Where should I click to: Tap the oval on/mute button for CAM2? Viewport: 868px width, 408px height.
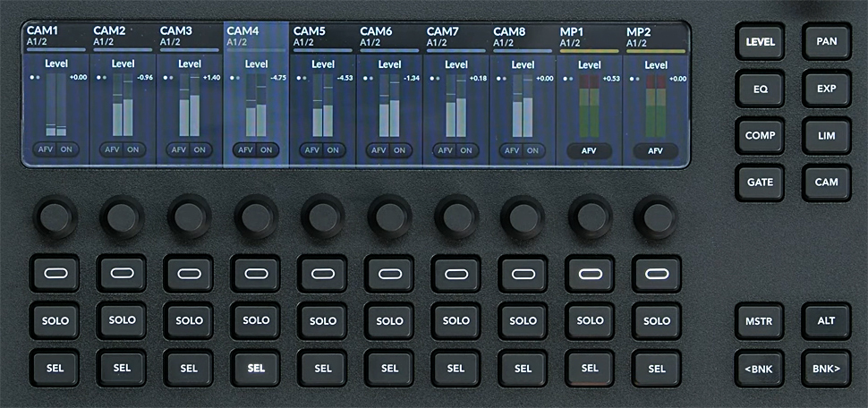(122, 273)
